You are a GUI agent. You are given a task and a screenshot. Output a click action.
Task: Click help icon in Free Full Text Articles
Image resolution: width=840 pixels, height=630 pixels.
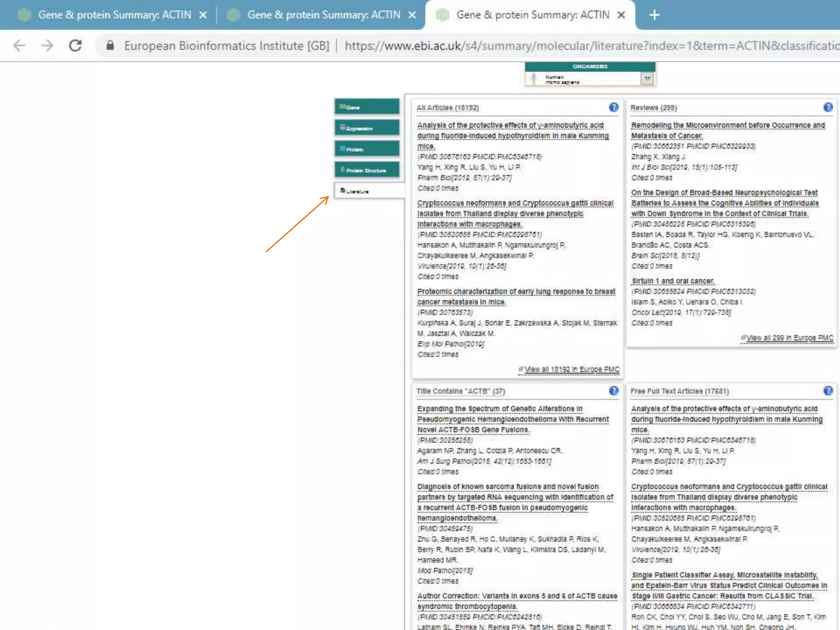(828, 391)
